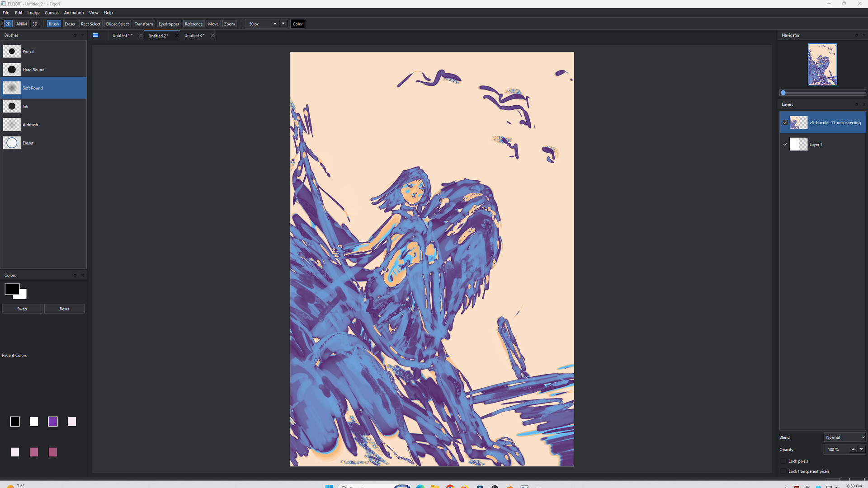Image resolution: width=868 pixels, height=488 pixels.
Task: Click the Reset colors button
Action: tap(65, 309)
